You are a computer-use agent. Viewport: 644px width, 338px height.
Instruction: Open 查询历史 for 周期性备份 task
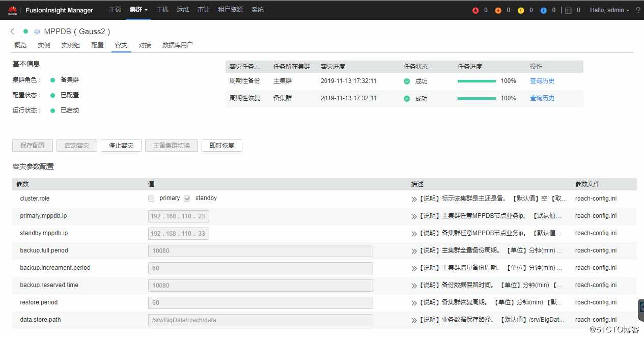tap(542, 80)
